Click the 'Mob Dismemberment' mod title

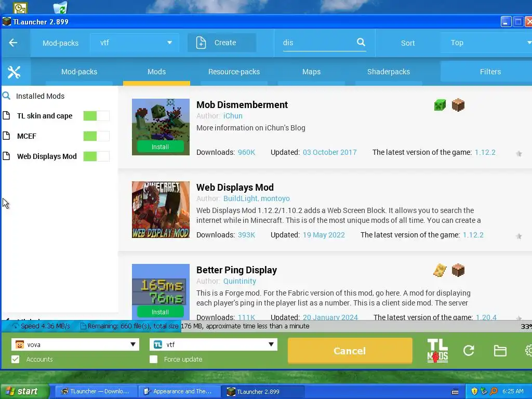click(242, 104)
